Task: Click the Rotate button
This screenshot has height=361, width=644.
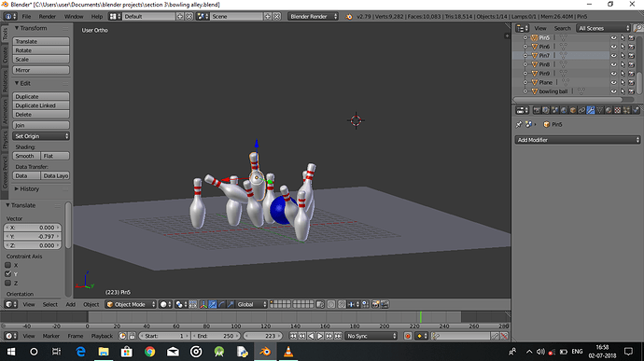Action: [41, 50]
